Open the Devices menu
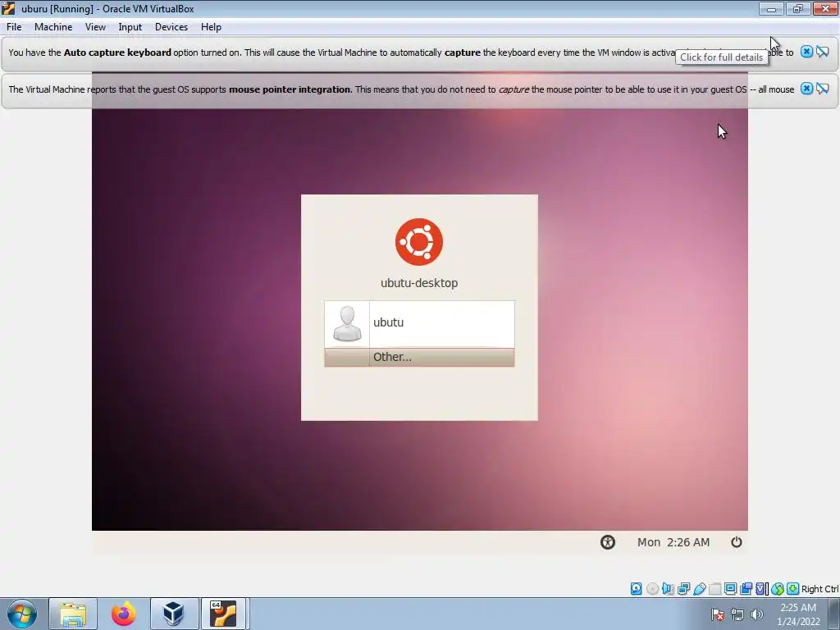The width and height of the screenshot is (840, 630). 171,27
